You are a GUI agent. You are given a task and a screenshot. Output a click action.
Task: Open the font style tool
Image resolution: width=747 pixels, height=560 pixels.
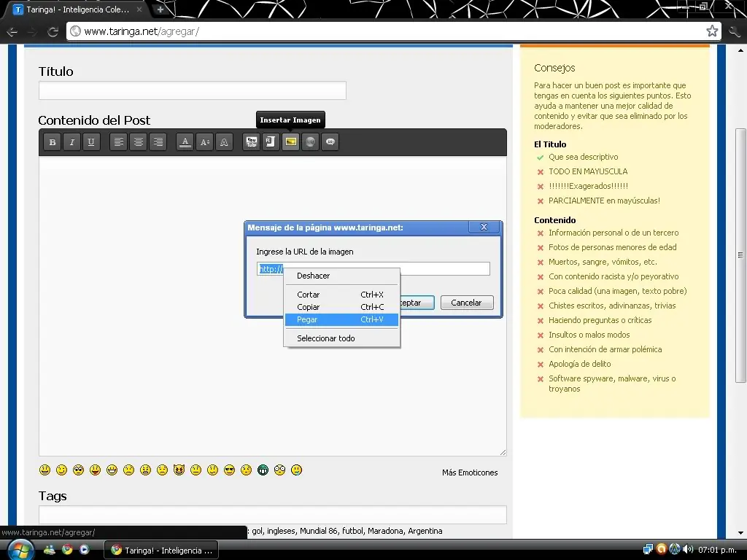click(x=225, y=142)
